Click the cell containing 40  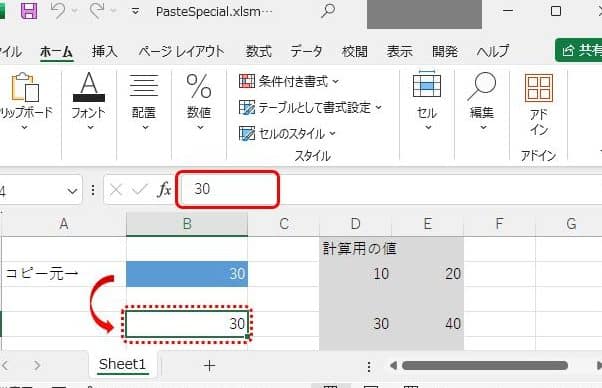coord(427,324)
